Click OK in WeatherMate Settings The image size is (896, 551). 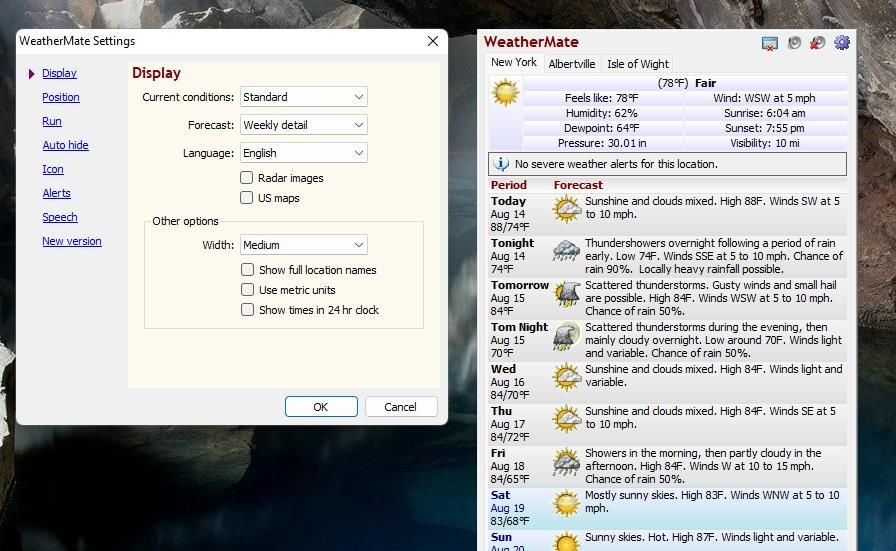tap(321, 407)
